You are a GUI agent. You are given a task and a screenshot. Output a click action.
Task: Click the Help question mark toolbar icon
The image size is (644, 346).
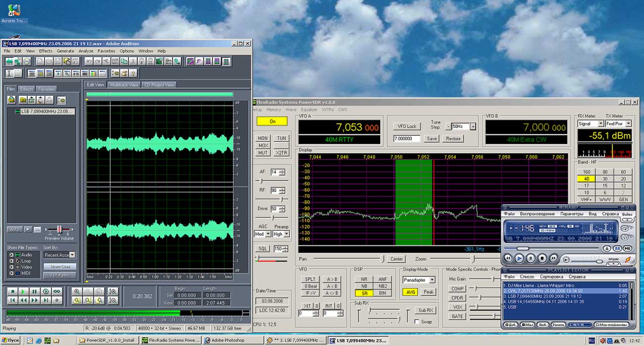[134, 73]
